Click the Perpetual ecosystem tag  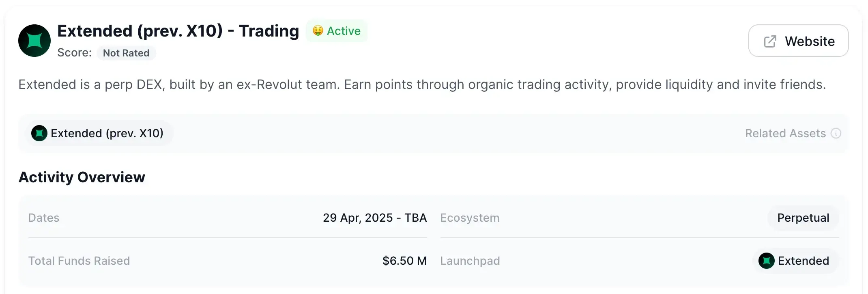click(803, 218)
